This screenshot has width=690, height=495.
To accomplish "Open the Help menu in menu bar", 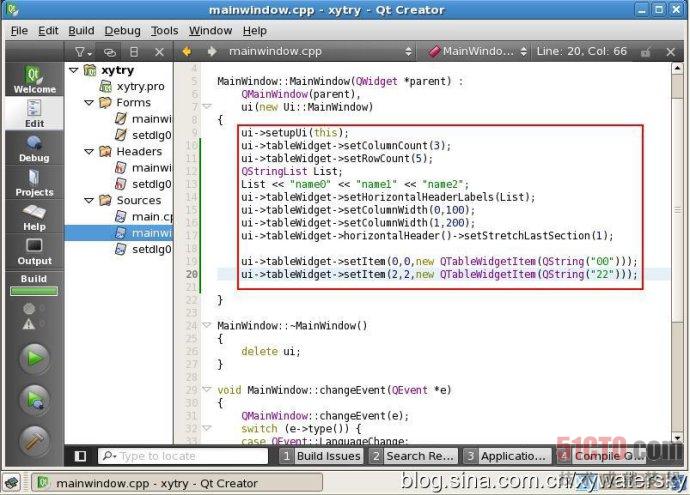I will pos(255,31).
